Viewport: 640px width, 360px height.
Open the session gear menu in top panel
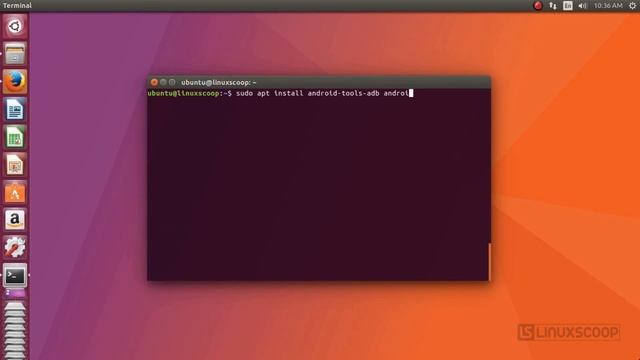click(x=633, y=5)
